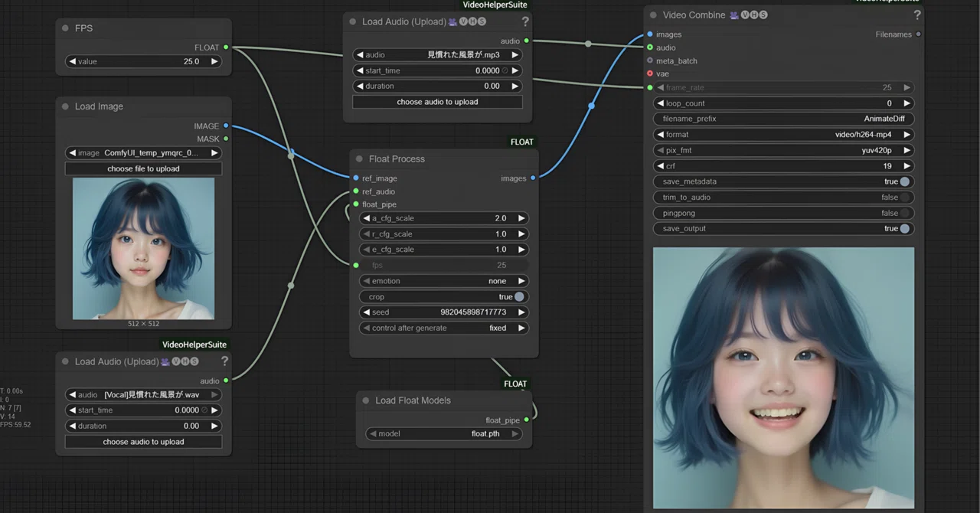Click float_pipe input socket on Float Process
This screenshot has width=980, height=513.
[356, 204]
